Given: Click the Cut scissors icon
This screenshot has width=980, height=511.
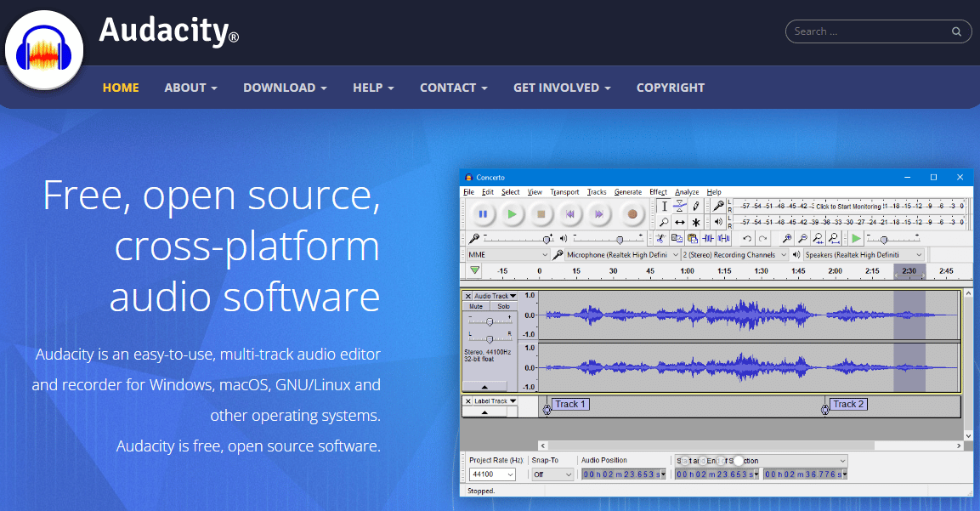Looking at the screenshot, I should pos(660,238).
